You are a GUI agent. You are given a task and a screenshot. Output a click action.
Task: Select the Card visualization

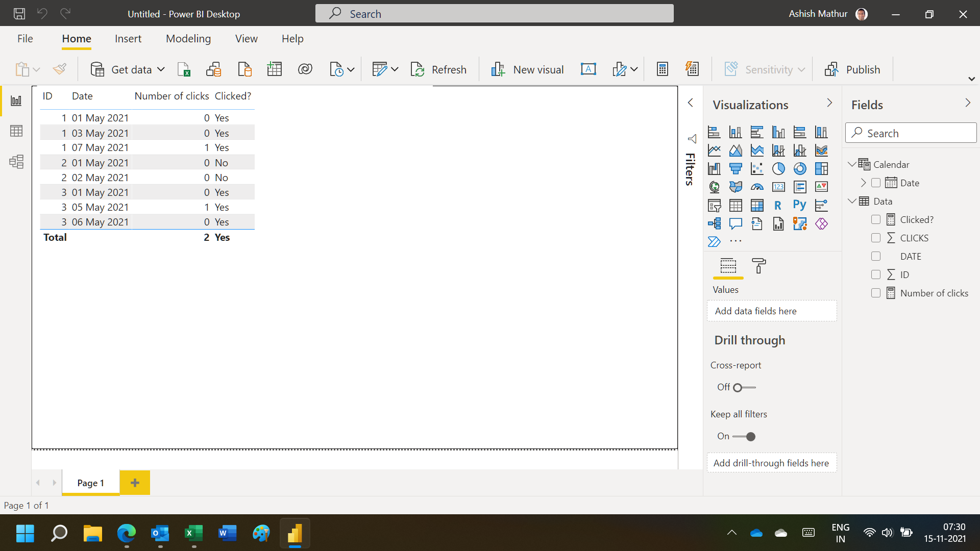[778, 187]
